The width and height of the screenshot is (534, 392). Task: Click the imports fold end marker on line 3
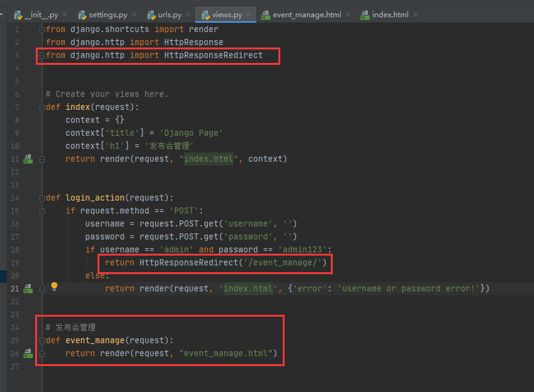pos(42,55)
